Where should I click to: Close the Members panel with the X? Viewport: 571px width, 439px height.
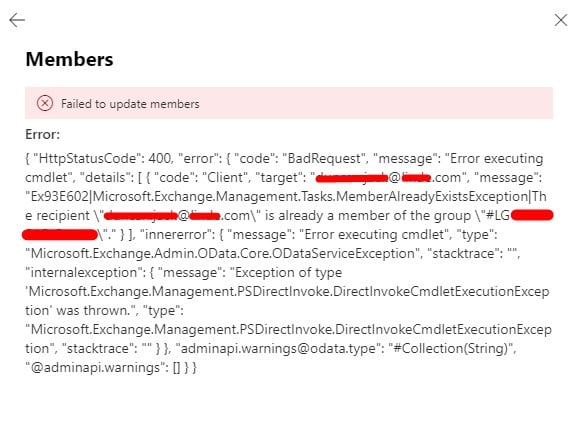(561, 20)
